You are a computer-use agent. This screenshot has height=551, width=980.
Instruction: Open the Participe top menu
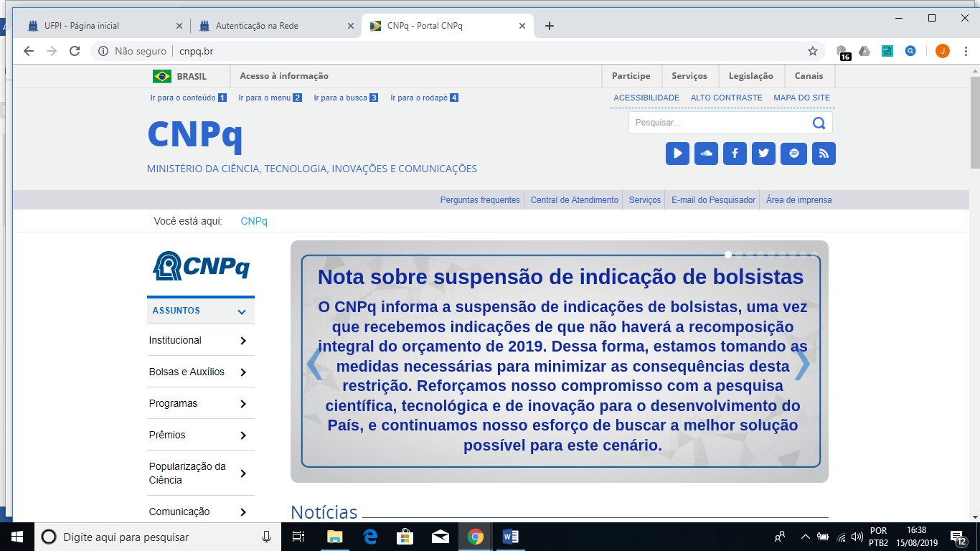(631, 76)
